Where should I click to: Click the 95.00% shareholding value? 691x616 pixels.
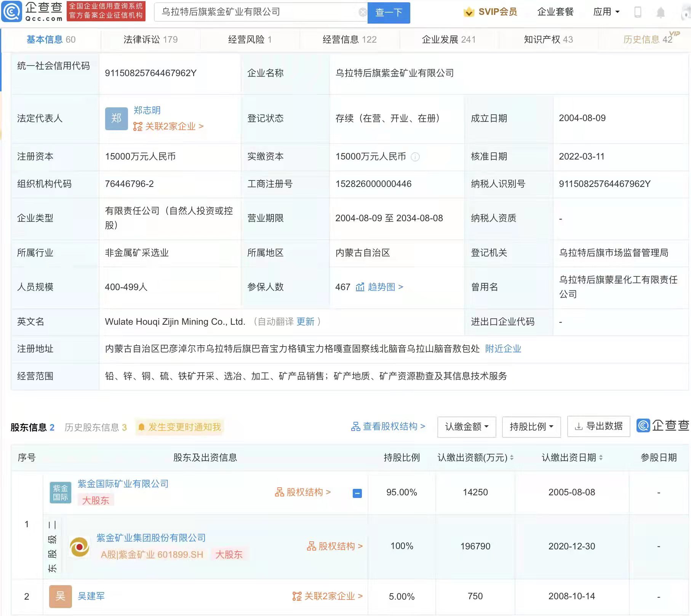(x=402, y=492)
